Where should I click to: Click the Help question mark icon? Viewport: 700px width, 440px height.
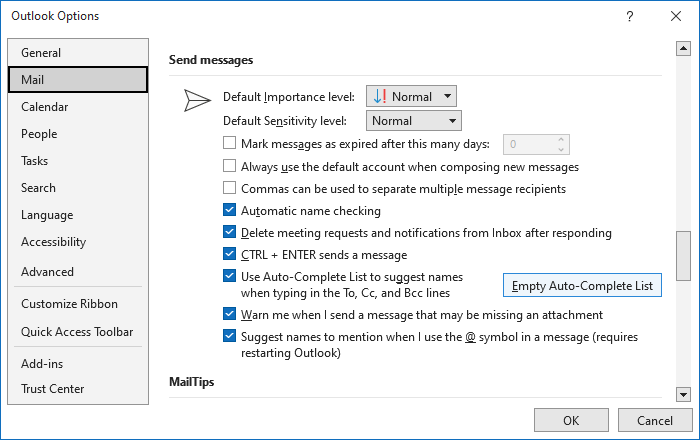pyautogui.click(x=629, y=17)
